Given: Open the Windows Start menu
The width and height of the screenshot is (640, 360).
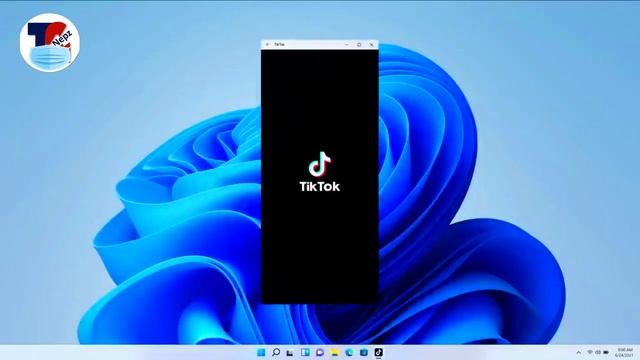Looking at the screenshot, I should (x=261, y=352).
